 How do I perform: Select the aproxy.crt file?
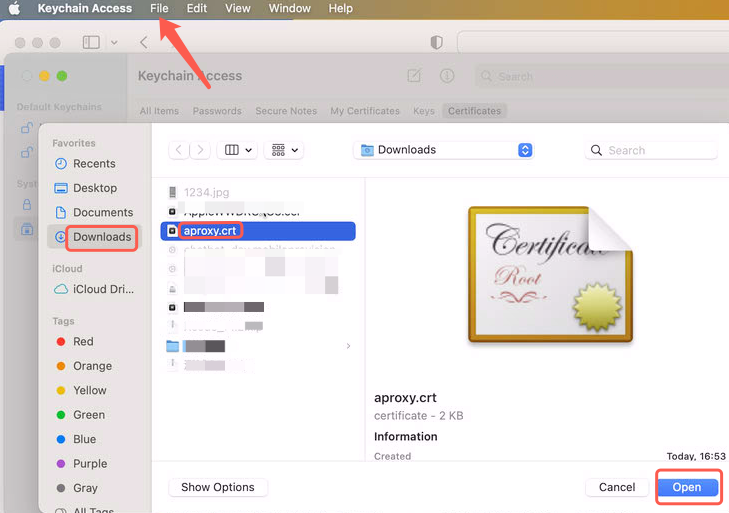tap(258, 231)
